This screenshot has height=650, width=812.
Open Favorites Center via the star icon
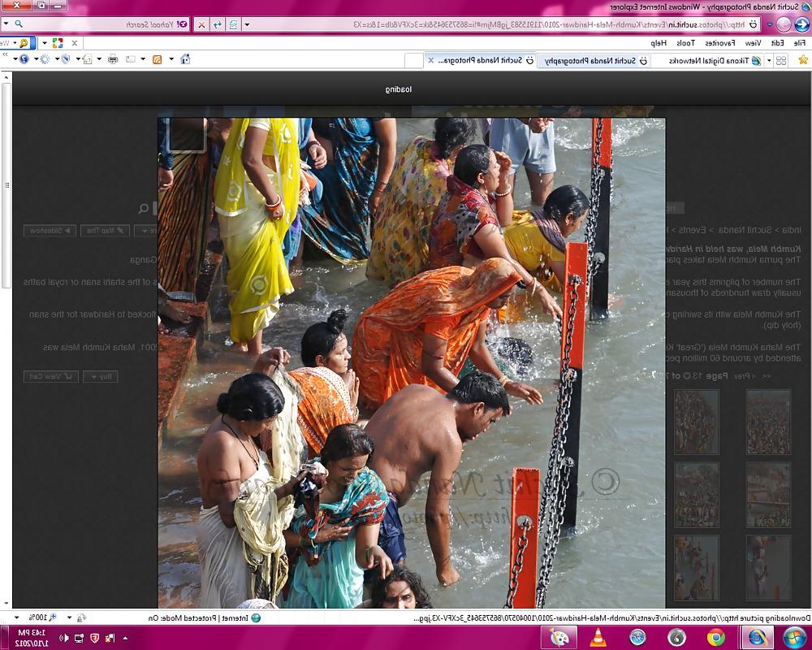pos(803,60)
